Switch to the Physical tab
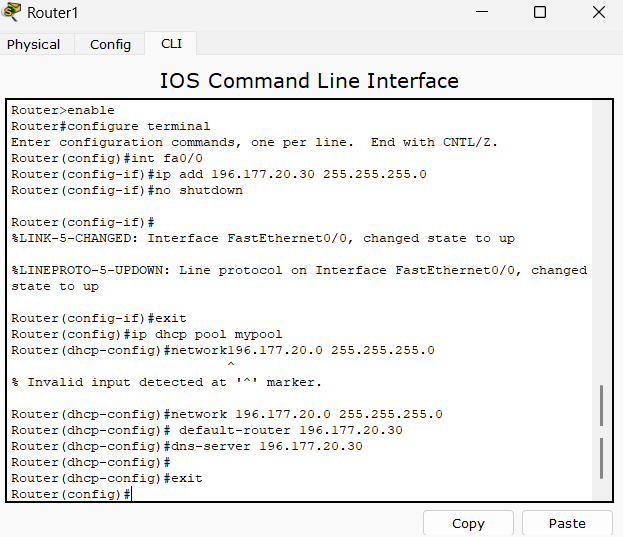Image resolution: width=623 pixels, height=537 pixels. pyautogui.click(x=33, y=44)
